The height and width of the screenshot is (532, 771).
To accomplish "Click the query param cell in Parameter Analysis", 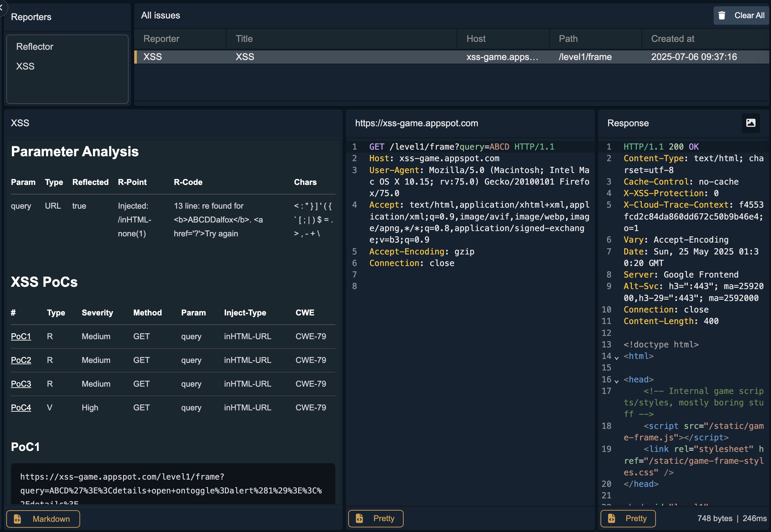I will (21, 206).
